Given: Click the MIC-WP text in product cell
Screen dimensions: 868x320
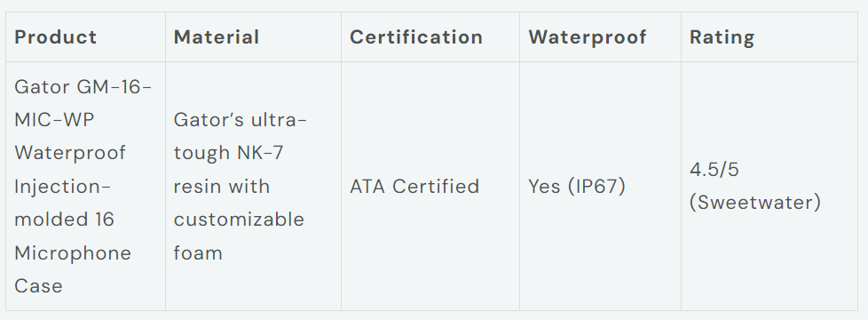Looking at the screenshot, I should click(54, 120).
